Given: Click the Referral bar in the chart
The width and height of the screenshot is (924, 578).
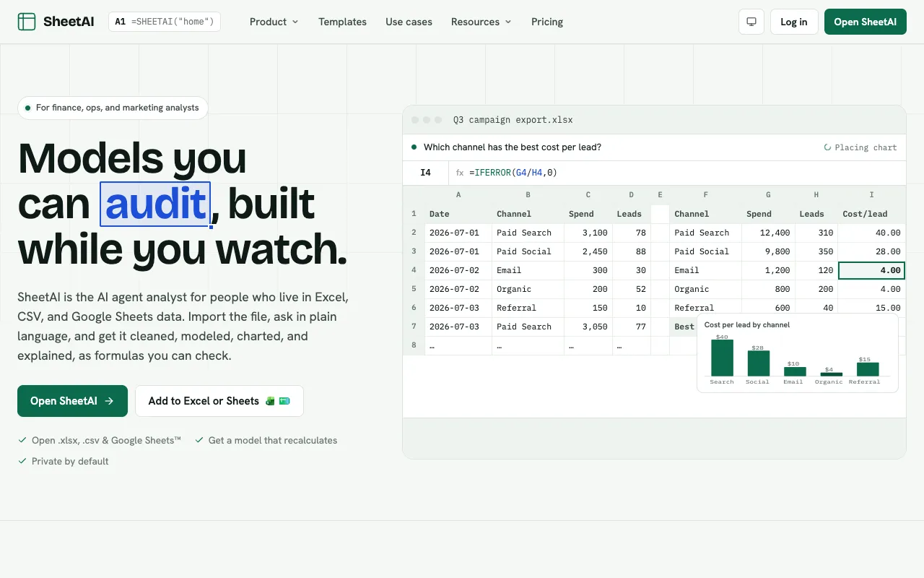Looking at the screenshot, I should pos(868,369).
